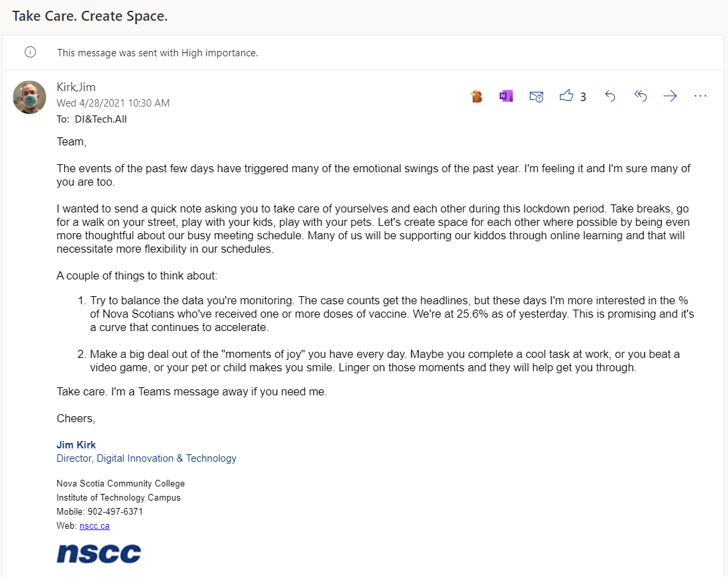Click the mobile number 902-497-6371
The image size is (728, 577).
click(x=115, y=512)
